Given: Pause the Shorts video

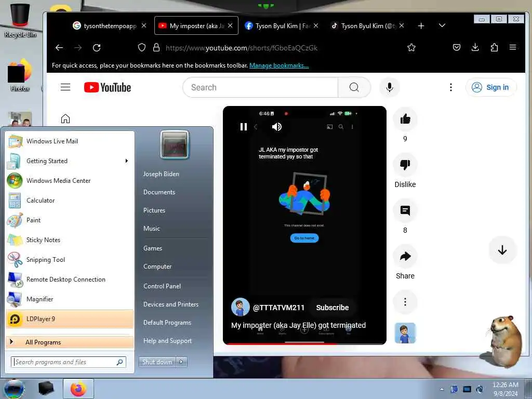Looking at the screenshot, I should 244,127.
